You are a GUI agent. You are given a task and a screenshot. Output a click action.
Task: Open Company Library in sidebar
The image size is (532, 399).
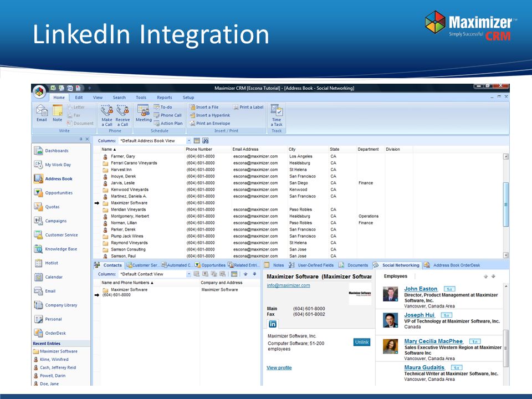pos(55,305)
